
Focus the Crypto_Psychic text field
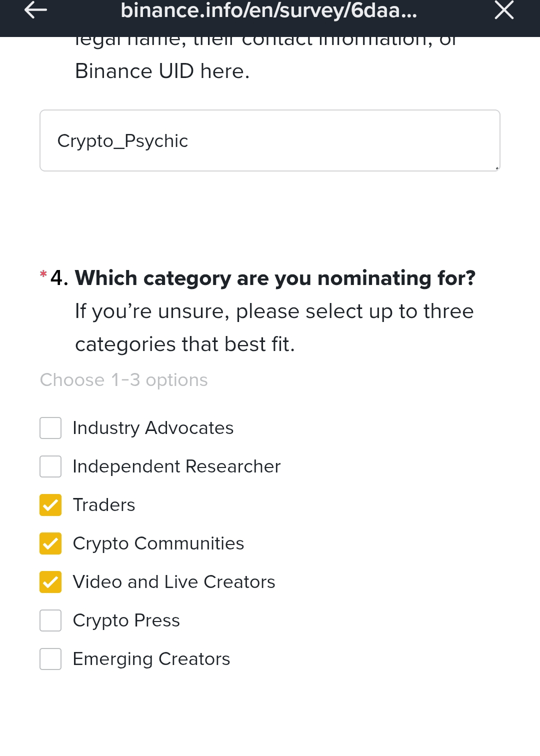pyautogui.click(x=269, y=140)
